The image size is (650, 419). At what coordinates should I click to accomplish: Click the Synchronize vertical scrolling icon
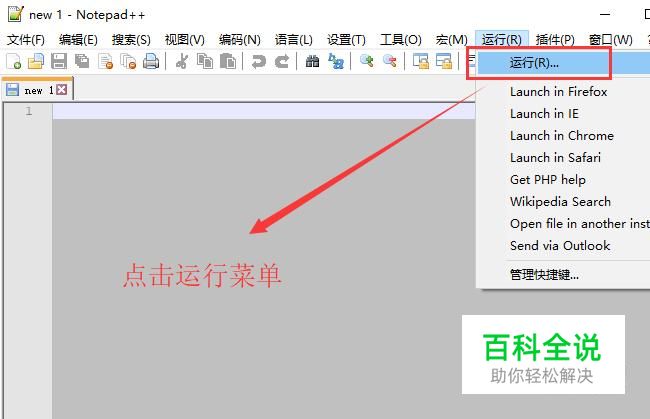[x=421, y=61]
